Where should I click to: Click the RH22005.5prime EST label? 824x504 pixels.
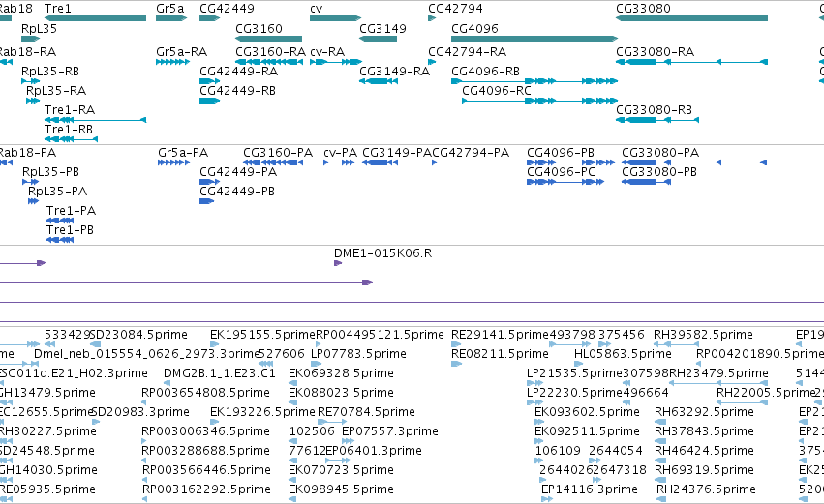pos(766,393)
